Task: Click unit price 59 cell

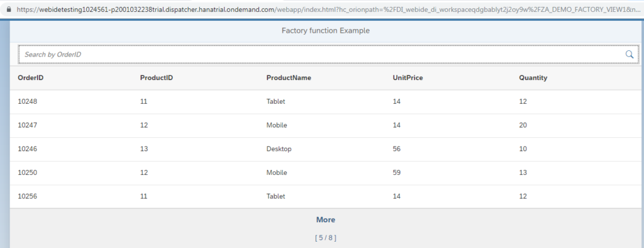Action: pos(396,172)
